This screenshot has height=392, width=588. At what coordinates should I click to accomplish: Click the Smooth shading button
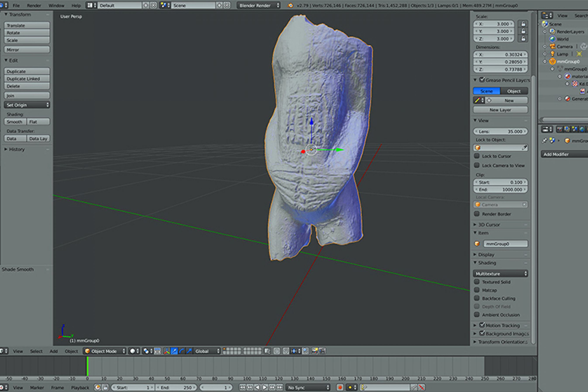pos(15,122)
